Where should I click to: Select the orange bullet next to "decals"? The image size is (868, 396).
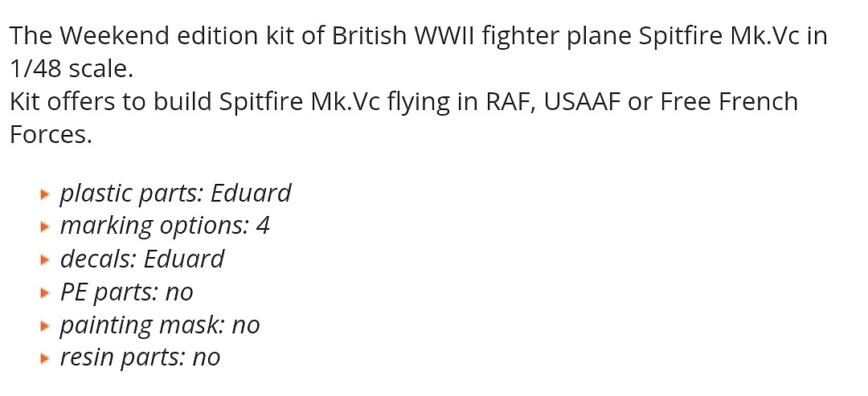tap(45, 260)
